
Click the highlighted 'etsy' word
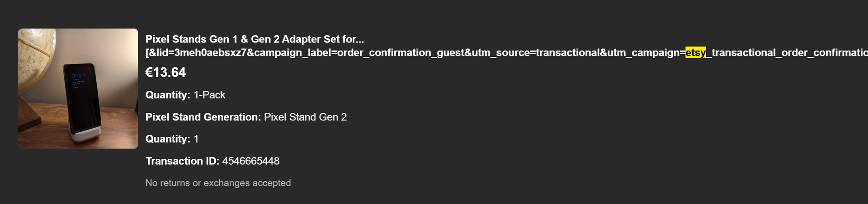pos(695,53)
